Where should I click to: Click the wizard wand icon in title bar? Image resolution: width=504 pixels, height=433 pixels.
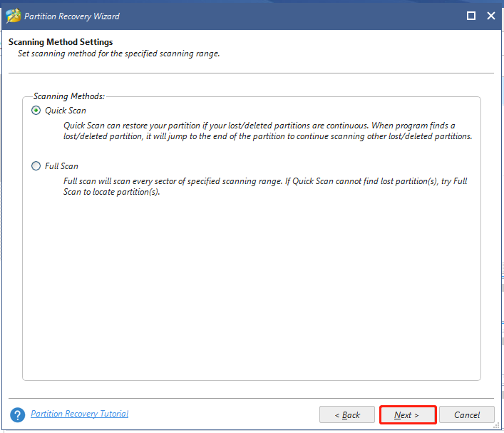13,16
